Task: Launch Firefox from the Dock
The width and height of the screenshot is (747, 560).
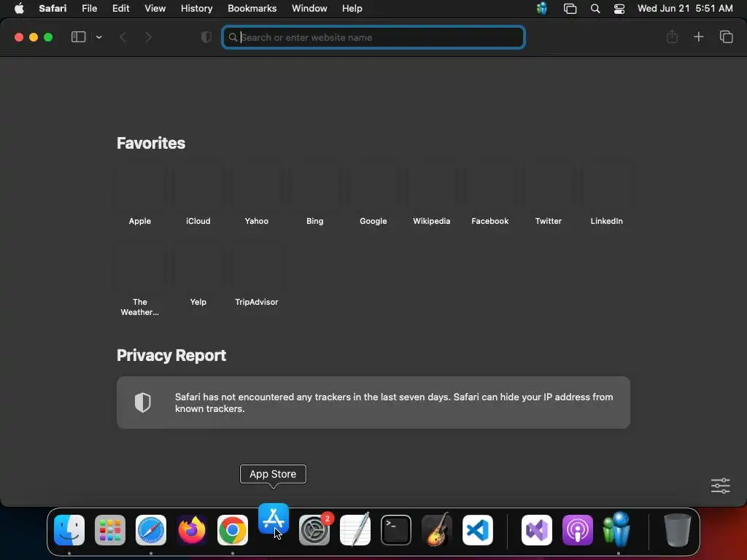Action: click(x=192, y=530)
